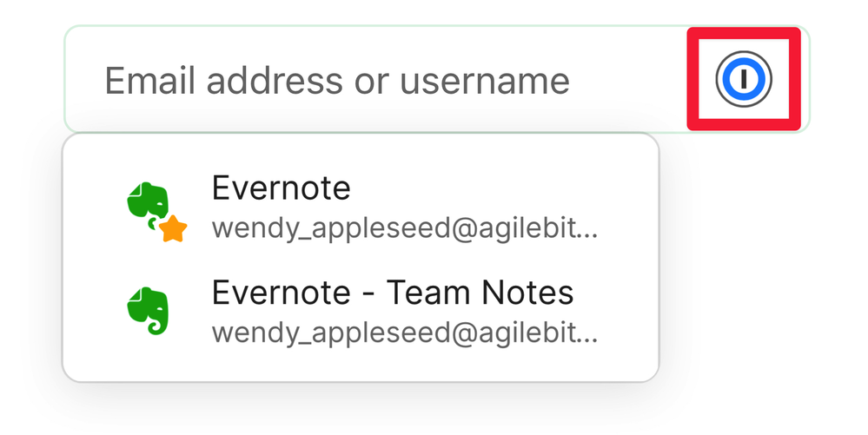Click the email under the Evernote entry
Viewport: 868px width, 435px height.
click(x=404, y=229)
